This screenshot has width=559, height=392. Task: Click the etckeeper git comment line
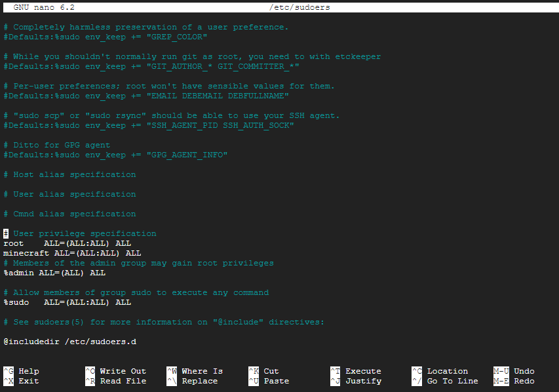click(x=192, y=56)
